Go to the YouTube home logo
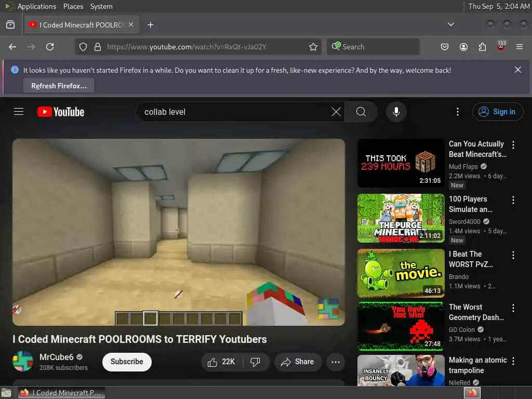Viewport: 532px width, 399px height. (x=61, y=112)
